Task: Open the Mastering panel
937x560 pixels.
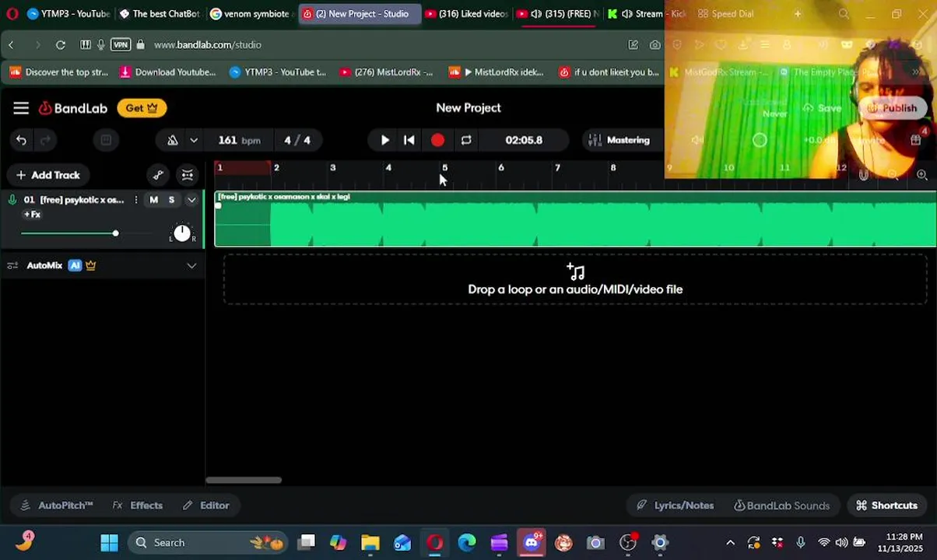Action: [x=619, y=140]
